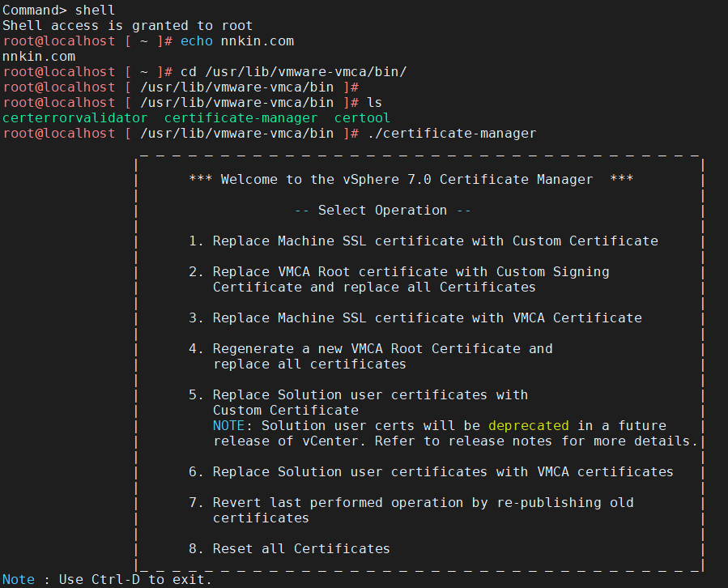This screenshot has height=588, width=728.
Task: Choose option 3 Replace Machine SSL with VMCA Certificate
Action: click(x=415, y=317)
